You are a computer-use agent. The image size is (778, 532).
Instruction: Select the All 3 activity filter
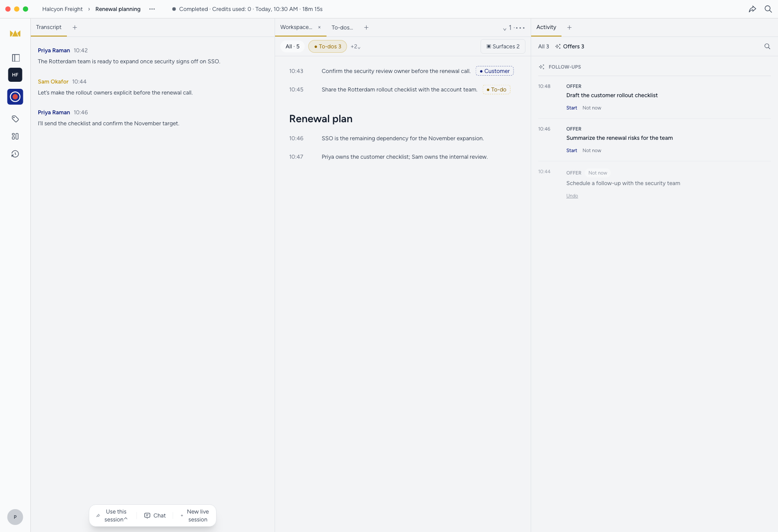pos(543,46)
